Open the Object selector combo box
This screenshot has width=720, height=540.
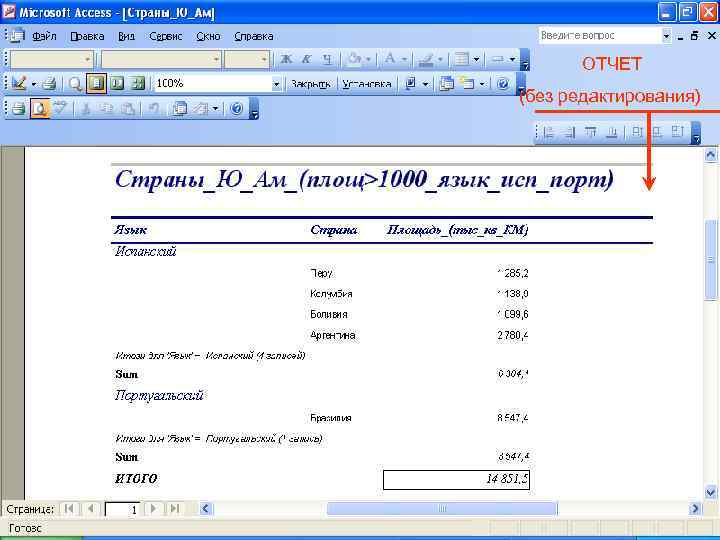click(51, 59)
